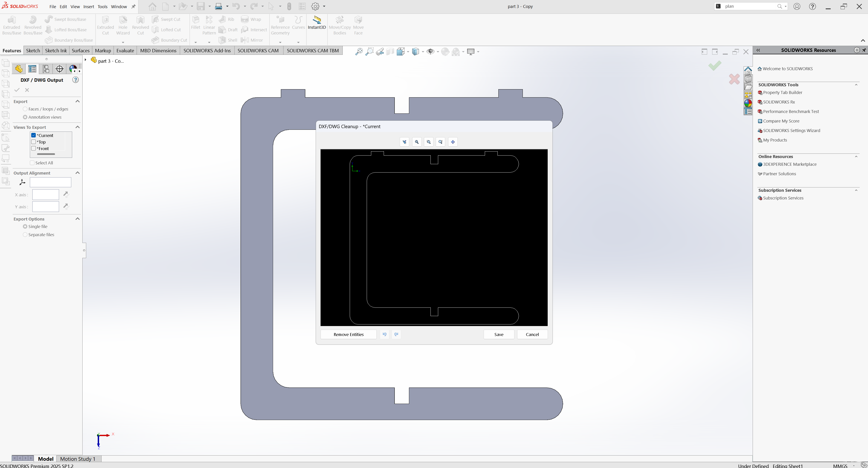Image resolution: width=868 pixels, height=468 pixels.
Task: Open the DimXpertManager crosshair tab icon
Action: 59,69
